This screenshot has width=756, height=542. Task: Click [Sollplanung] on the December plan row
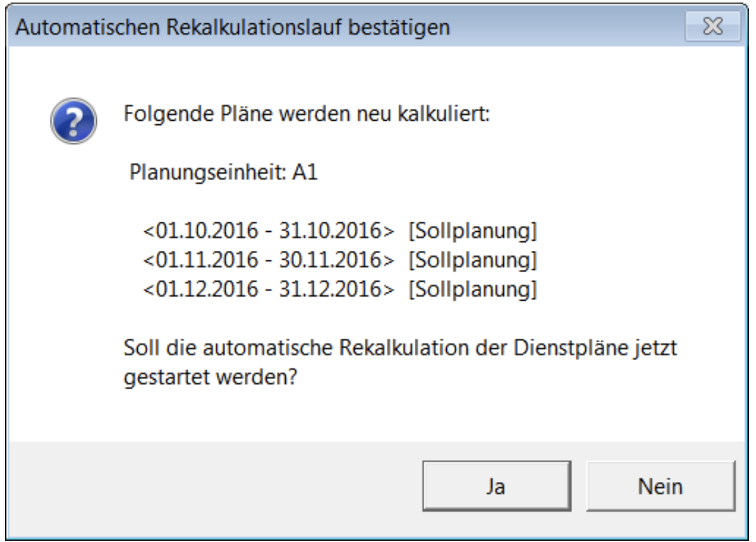pyautogui.click(x=473, y=290)
